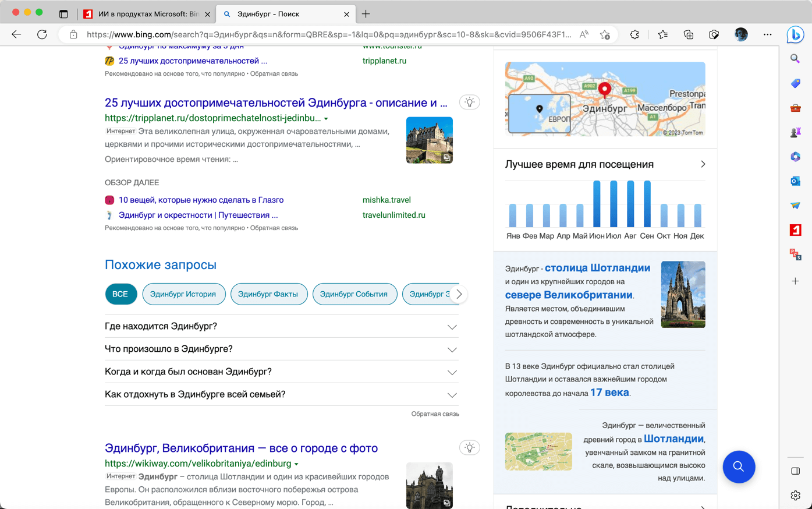Viewport: 812px width, 509px height.
Task: Click the floating blue search button
Action: [x=739, y=466]
